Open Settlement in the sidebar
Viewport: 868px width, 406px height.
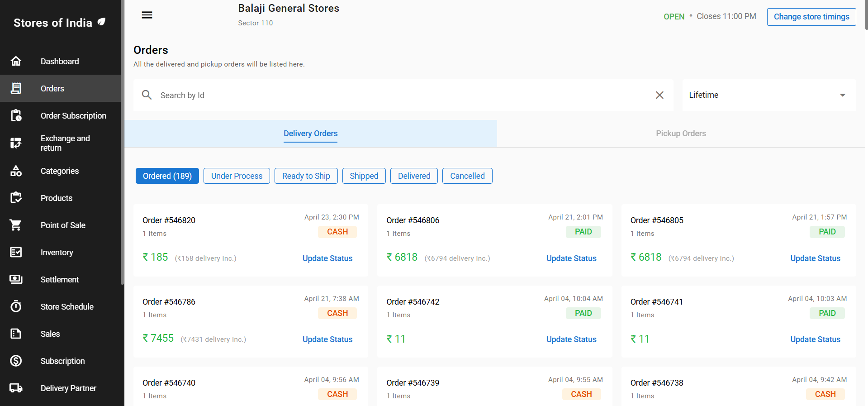[x=60, y=279]
